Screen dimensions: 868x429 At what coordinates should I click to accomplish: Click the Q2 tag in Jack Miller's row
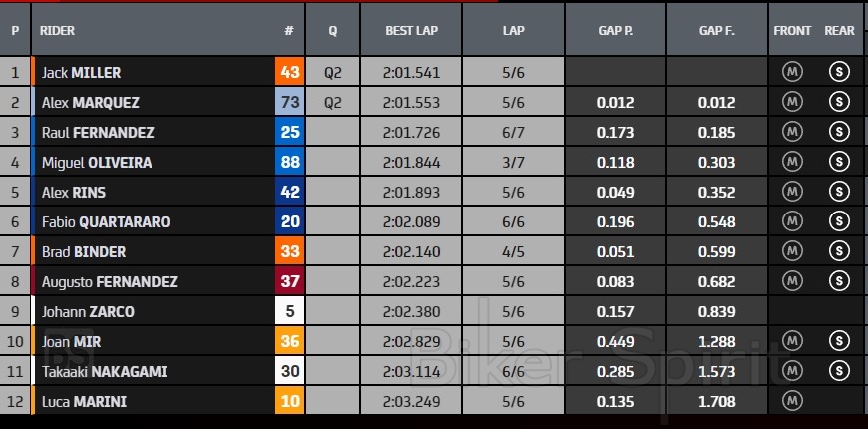tap(333, 73)
